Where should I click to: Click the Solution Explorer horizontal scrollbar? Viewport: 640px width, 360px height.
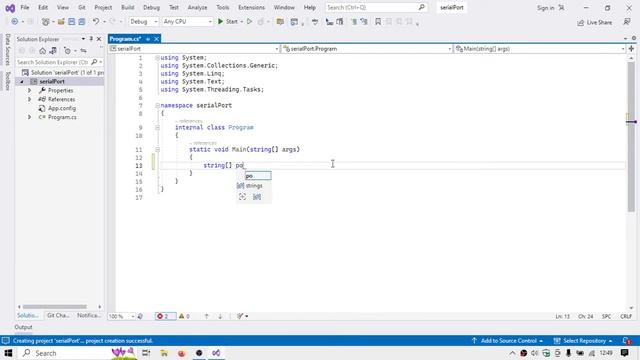click(x=55, y=307)
